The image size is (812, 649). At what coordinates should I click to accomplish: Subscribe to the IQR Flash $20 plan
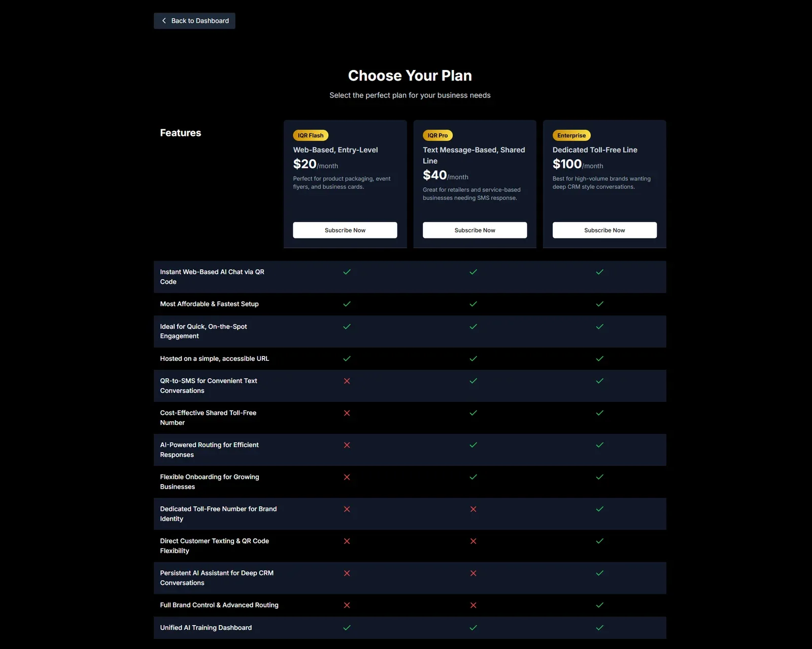click(x=345, y=230)
